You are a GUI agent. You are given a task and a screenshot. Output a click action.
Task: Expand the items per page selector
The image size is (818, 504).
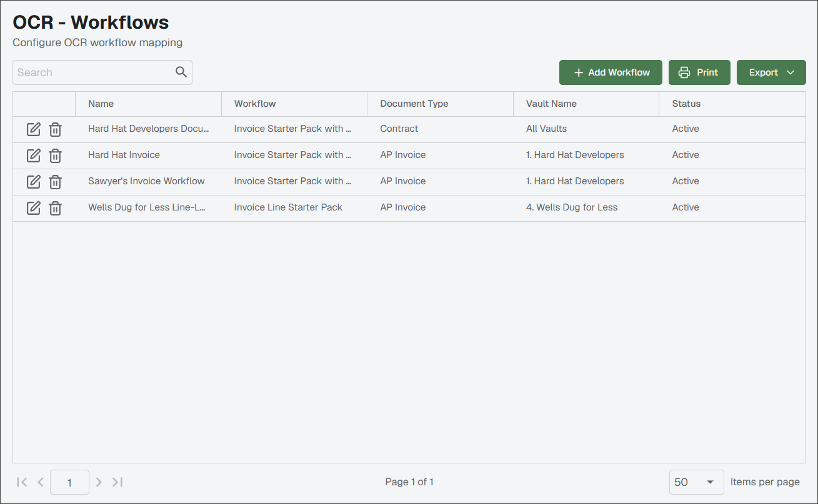coord(696,482)
